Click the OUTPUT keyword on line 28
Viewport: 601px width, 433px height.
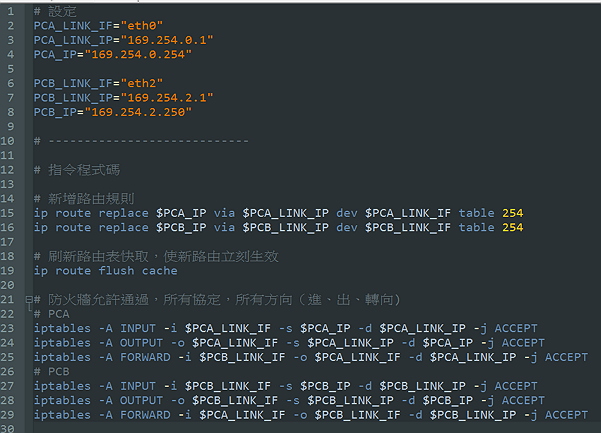coord(141,400)
